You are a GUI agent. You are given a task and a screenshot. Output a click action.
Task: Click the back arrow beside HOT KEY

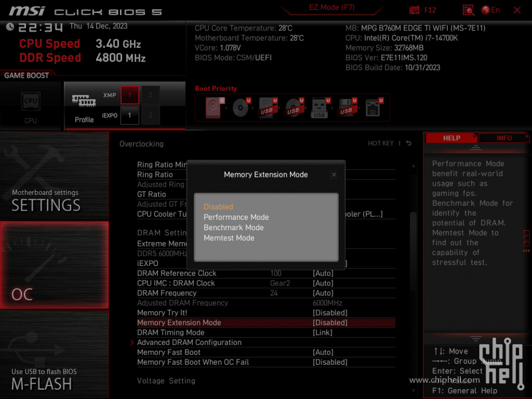(x=409, y=143)
